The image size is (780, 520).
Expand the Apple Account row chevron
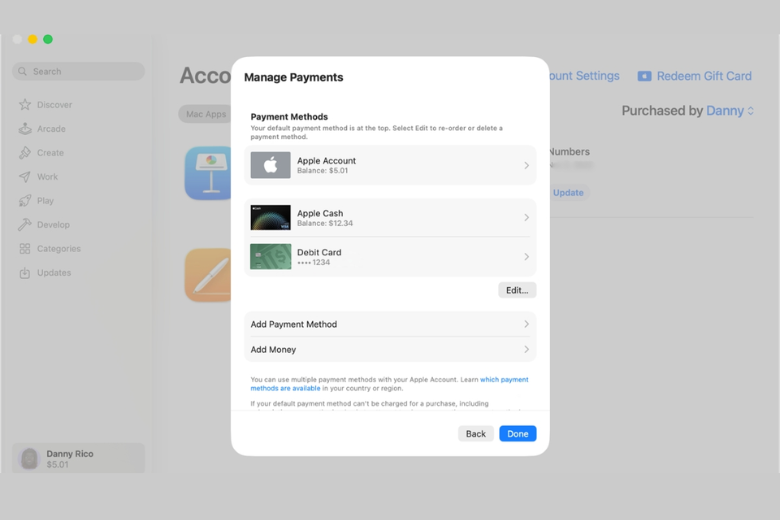pyautogui.click(x=526, y=165)
